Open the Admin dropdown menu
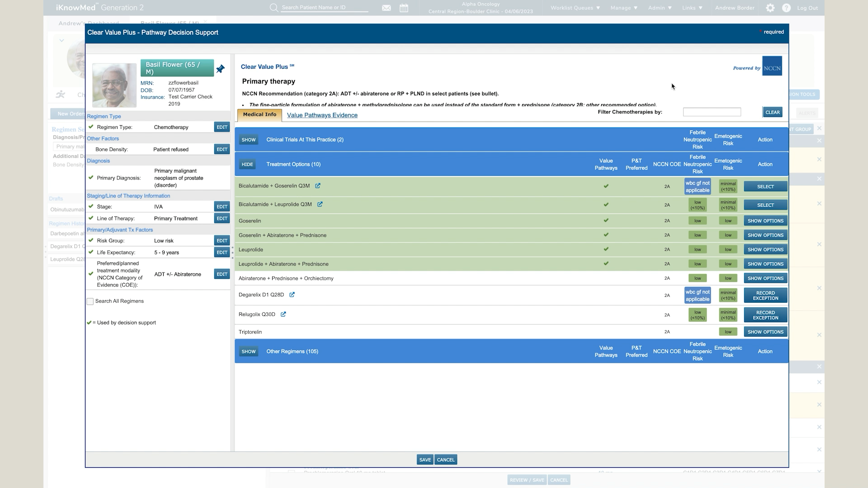868x488 pixels. 660,8
